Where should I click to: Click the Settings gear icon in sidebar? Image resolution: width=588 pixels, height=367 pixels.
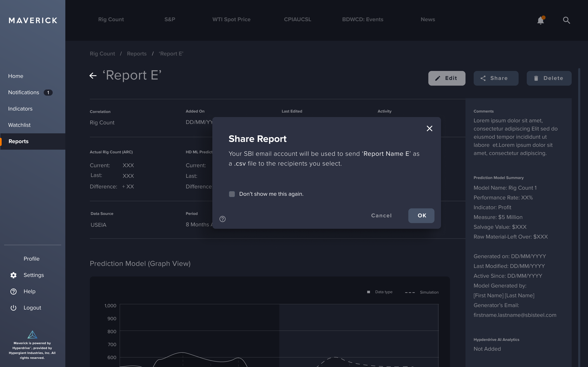point(13,275)
